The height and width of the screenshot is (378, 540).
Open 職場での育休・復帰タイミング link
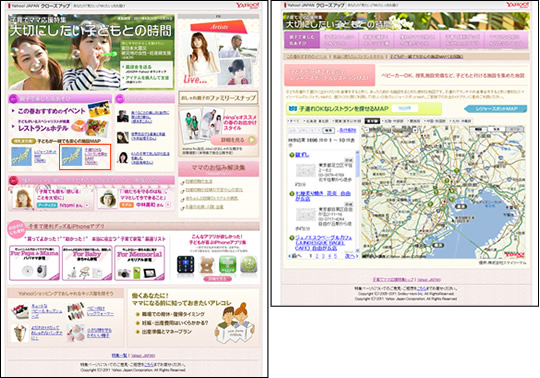click(x=173, y=314)
